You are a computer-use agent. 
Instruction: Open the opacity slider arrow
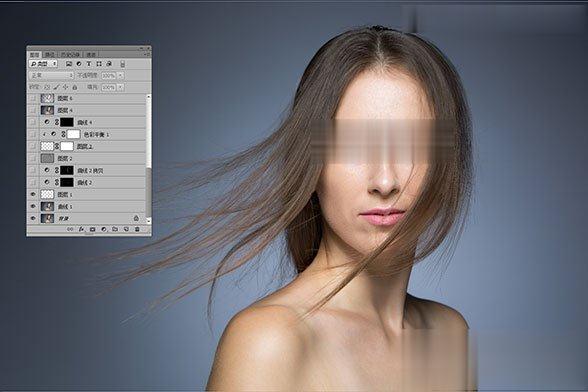click(120, 75)
